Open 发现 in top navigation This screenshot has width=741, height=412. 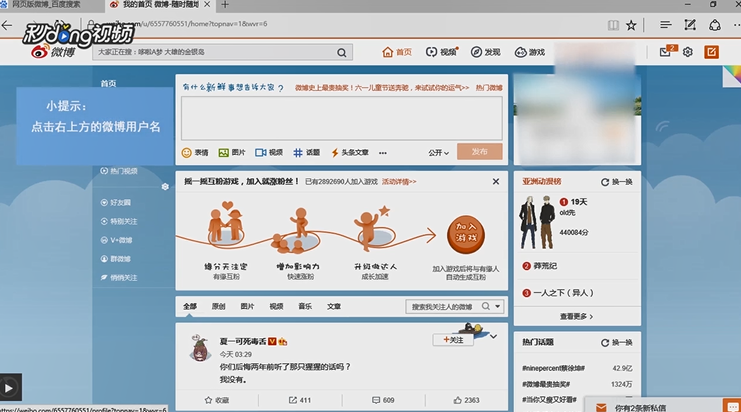[486, 52]
